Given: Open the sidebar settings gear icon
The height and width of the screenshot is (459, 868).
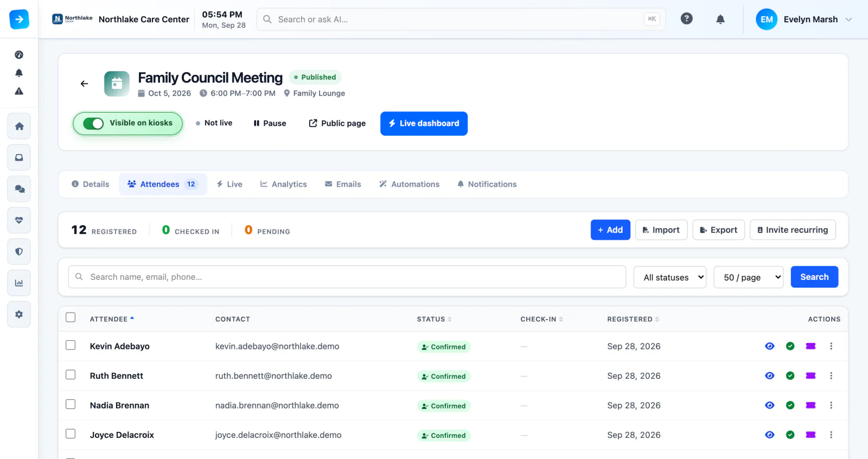Looking at the screenshot, I should (x=19, y=314).
